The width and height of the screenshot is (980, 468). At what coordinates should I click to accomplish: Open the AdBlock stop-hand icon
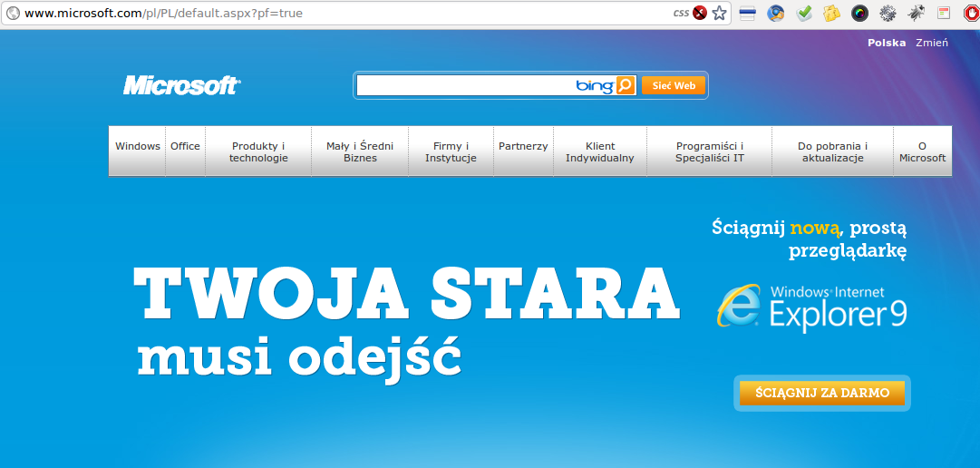click(971, 13)
